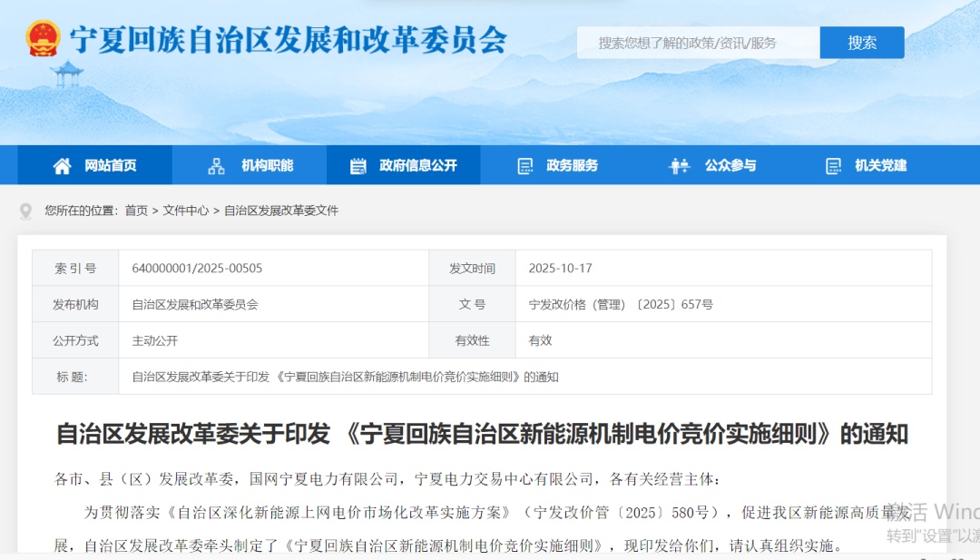Open the 自治区发展改革委文件 breadcrumb link
The width and height of the screenshot is (980, 560).
coord(281,211)
